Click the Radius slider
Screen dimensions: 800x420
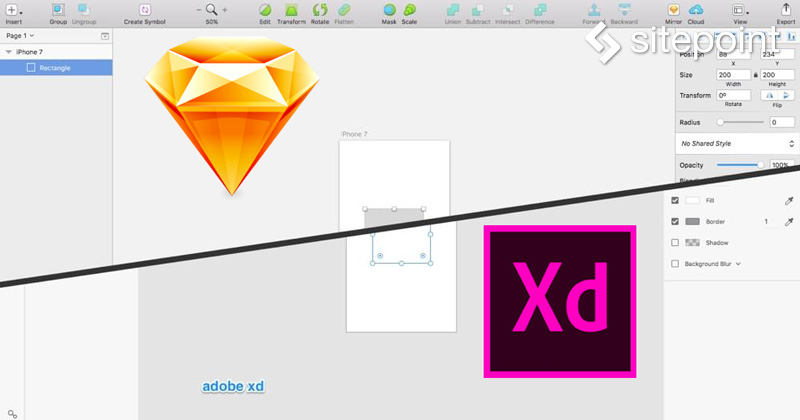click(x=740, y=122)
